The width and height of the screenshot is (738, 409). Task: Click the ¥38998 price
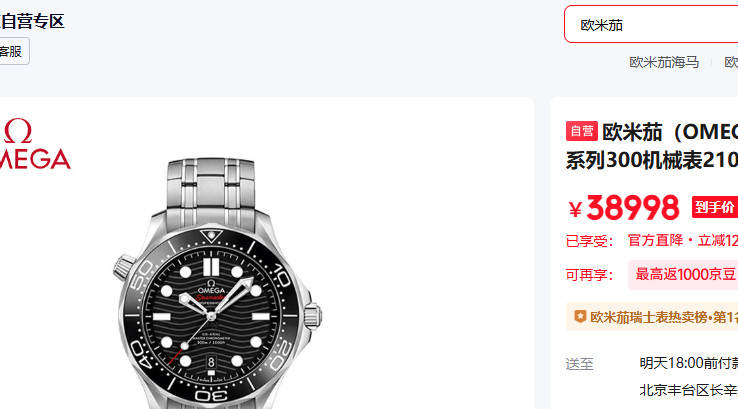tap(624, 208)
